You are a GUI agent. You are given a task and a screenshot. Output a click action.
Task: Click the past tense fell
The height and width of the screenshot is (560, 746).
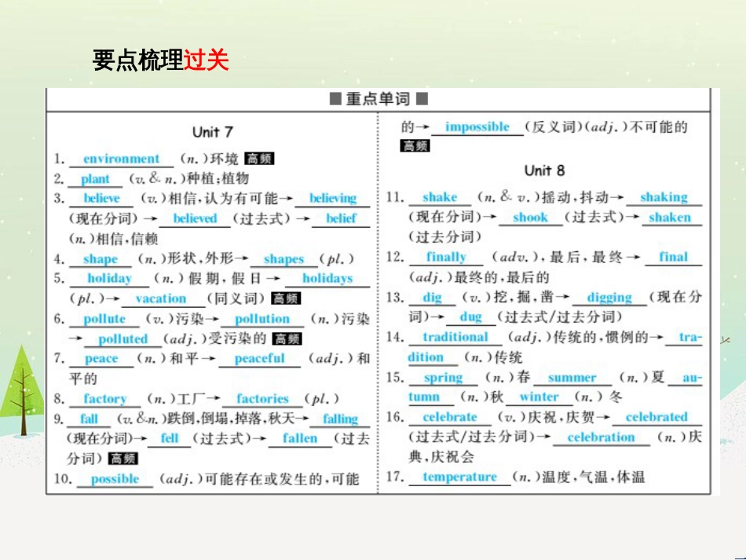click(x=170, y=438)
